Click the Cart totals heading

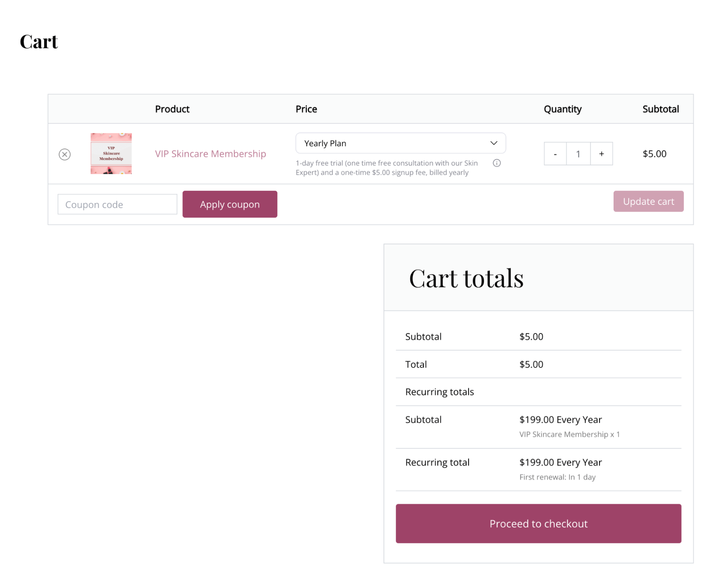(466, 279)
